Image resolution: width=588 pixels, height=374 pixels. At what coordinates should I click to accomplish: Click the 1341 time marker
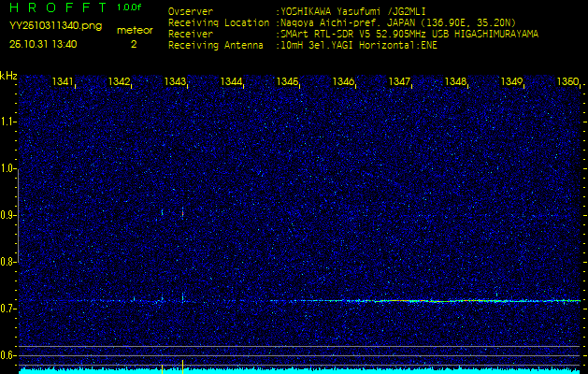click(x=64, y=82)
